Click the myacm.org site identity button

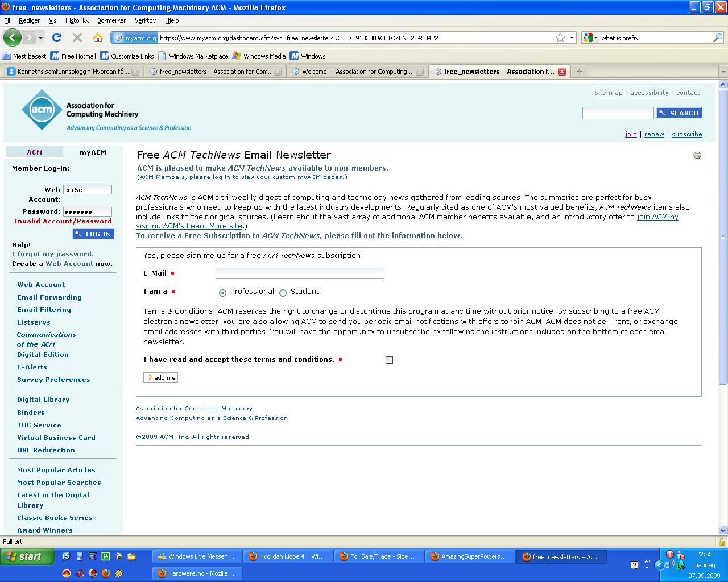[134, 38]
